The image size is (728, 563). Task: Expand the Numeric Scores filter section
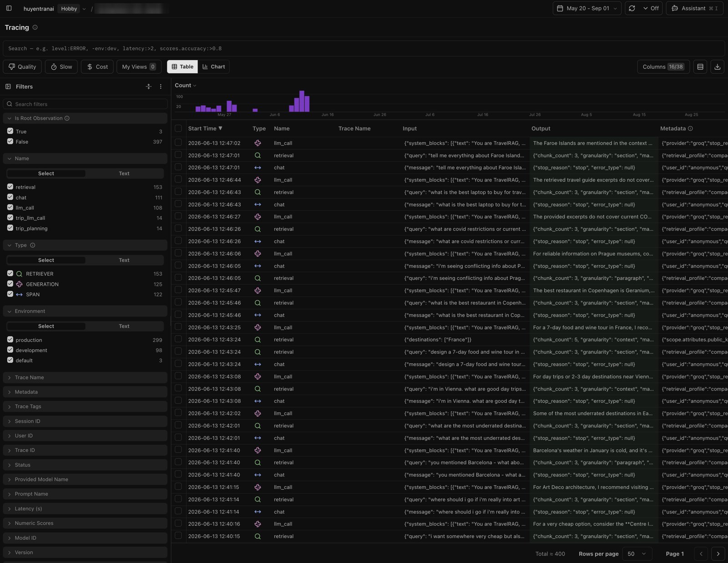point(85,523)
